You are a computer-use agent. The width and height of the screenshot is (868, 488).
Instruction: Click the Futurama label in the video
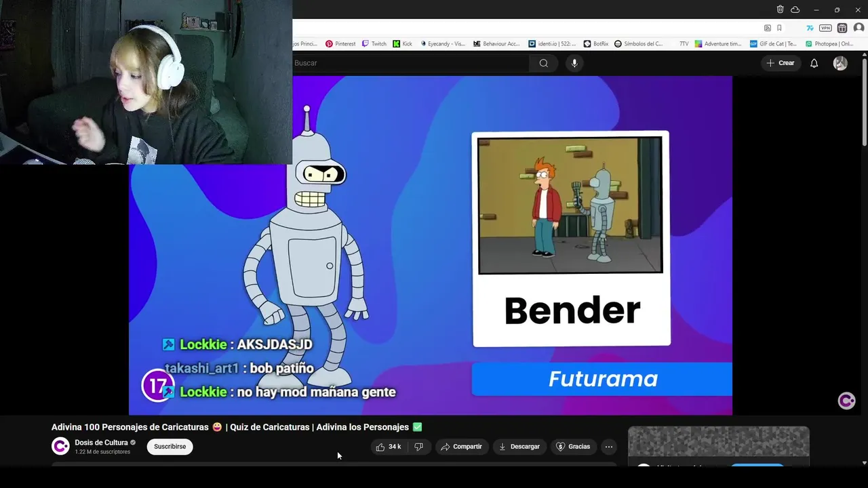pos(602,379)
